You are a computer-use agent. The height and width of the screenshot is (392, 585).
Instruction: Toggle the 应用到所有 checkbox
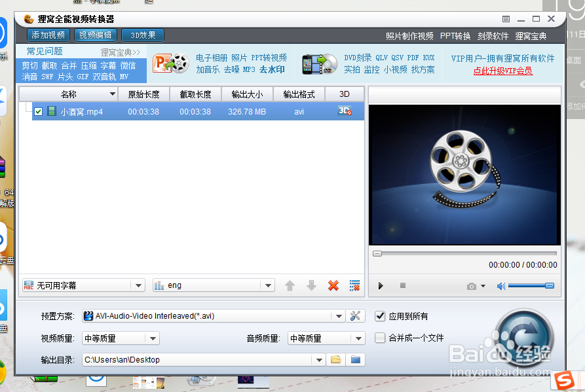click(x=380, y=316)
